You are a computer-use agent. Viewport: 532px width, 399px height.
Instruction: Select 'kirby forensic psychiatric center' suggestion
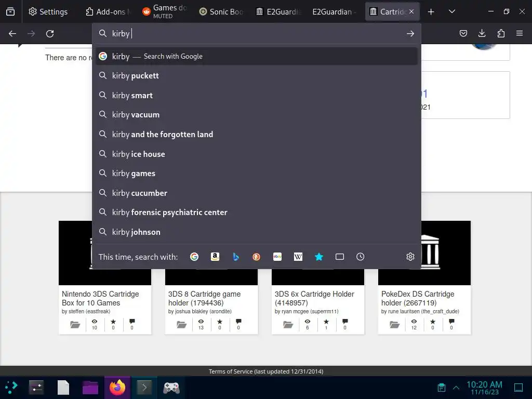(x=257, y=212)
